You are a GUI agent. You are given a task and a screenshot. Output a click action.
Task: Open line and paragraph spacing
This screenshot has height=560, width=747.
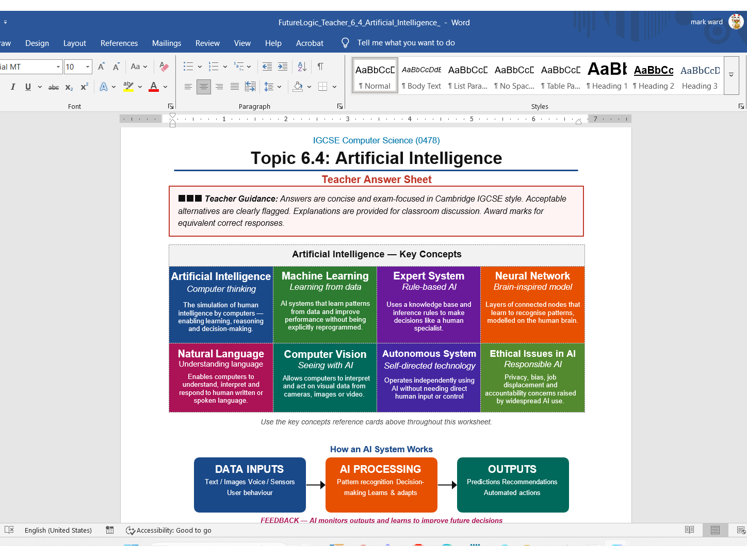pyautogui.click(x=269, y=87)
